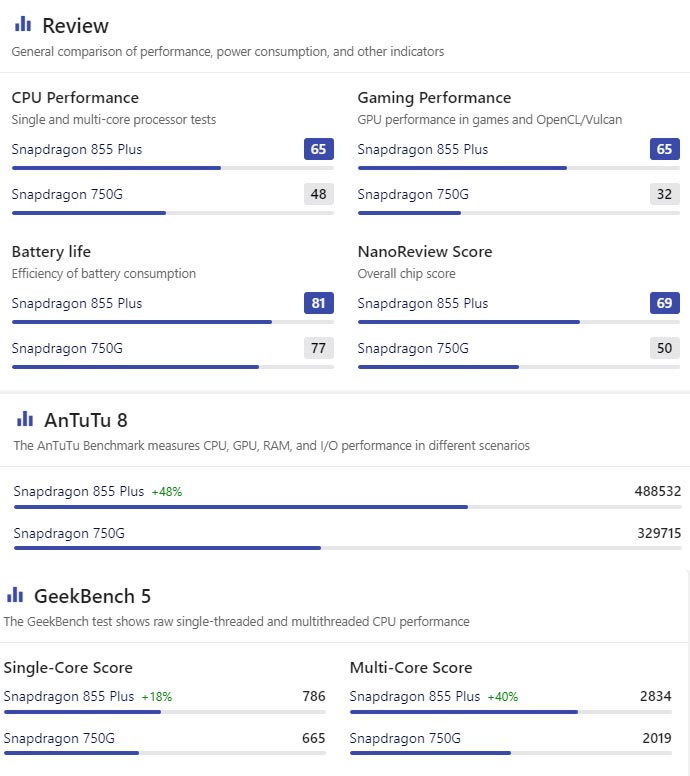
Task: Click the +48% label in AnTuTu 8
Action: tap(167, 492)
